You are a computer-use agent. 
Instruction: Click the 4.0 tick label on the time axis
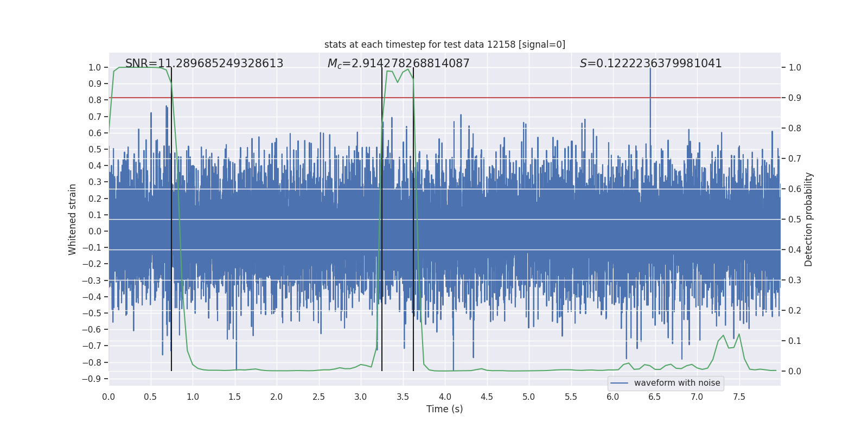coord(445,397)
